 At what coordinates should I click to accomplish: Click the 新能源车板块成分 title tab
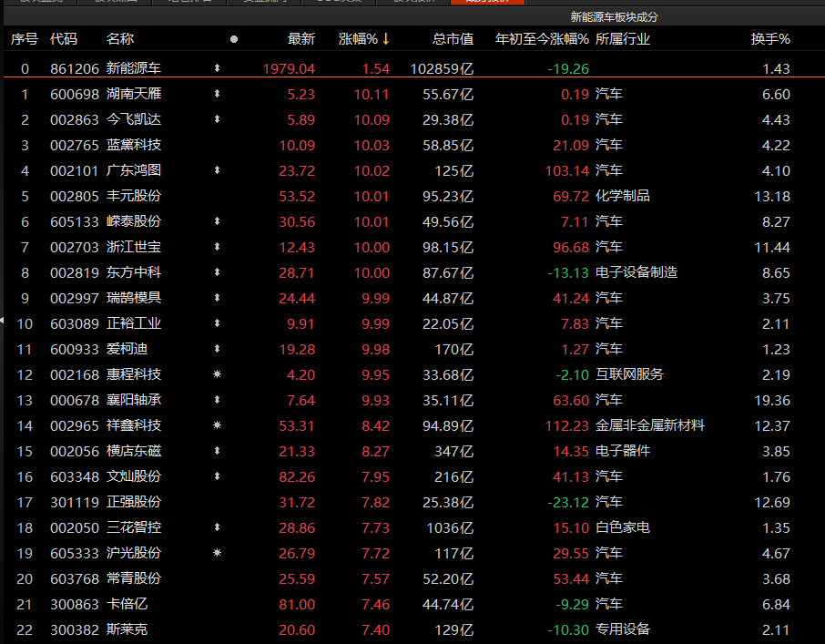(614, 16)
